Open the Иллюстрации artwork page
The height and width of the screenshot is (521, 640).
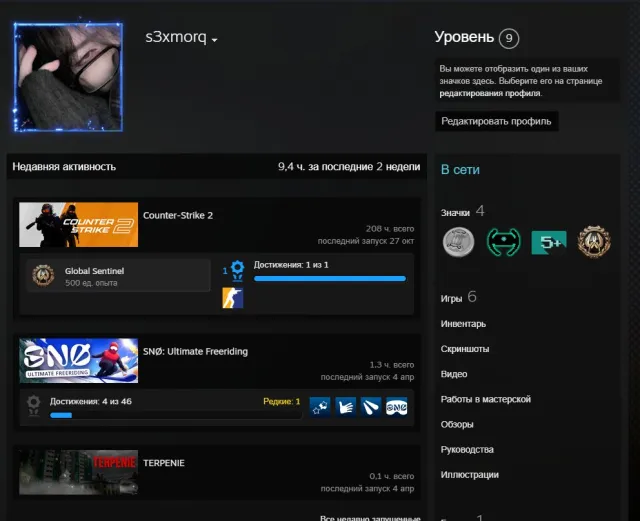pyautogui.click(x=470, y=475)
